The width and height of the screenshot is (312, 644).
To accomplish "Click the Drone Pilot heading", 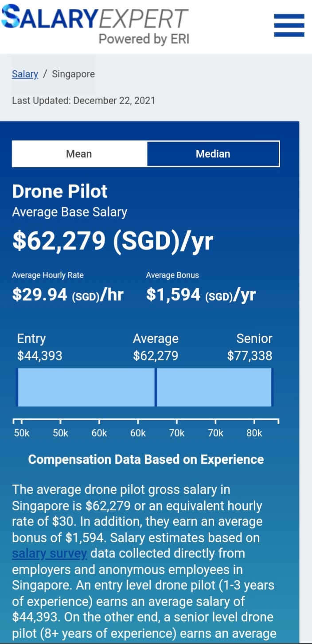I will pos(60,191).
